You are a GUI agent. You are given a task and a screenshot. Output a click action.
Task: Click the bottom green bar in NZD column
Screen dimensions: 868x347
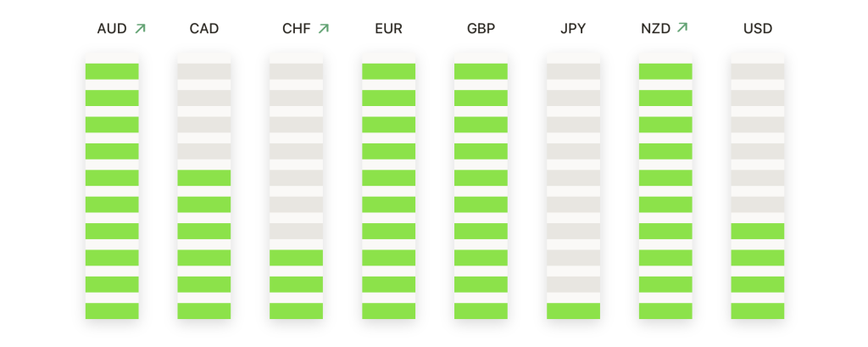coord(665,311)
